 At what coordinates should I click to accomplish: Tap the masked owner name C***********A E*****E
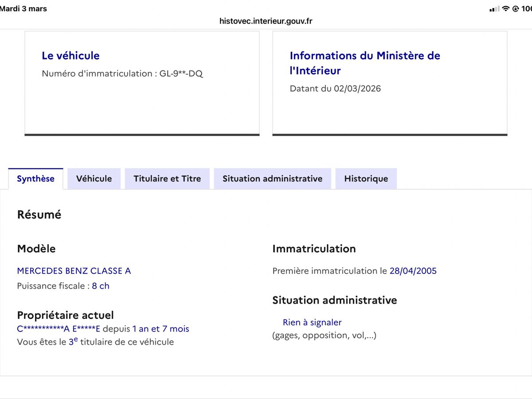pyautogui.click(x=59, y=329)
